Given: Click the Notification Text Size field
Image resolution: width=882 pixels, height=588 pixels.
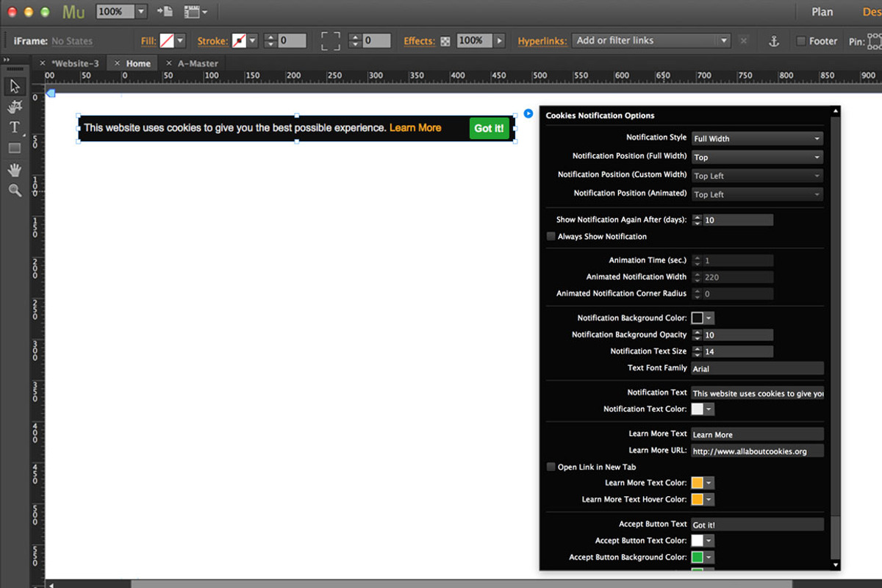Looking at the screenshot, I should click(738, 351).
